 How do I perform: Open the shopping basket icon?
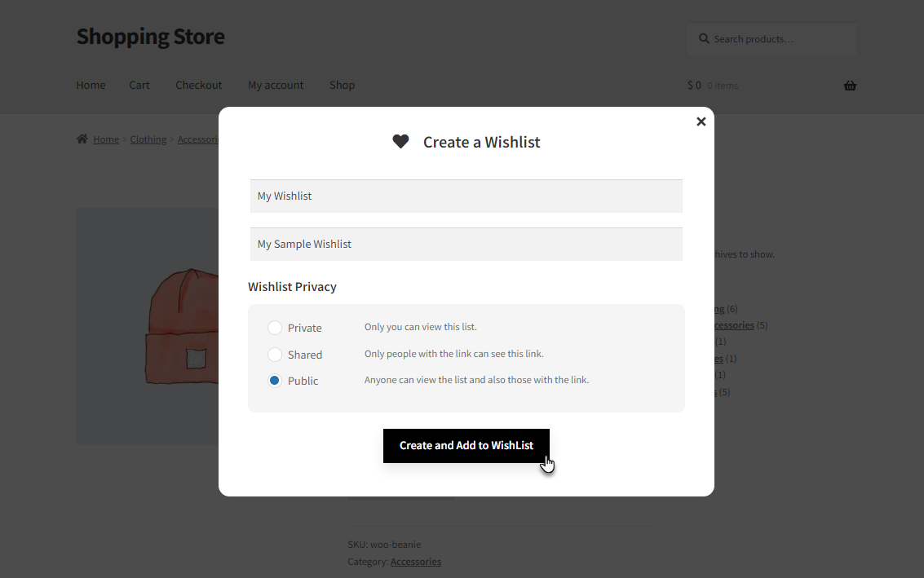click(850, 86)
